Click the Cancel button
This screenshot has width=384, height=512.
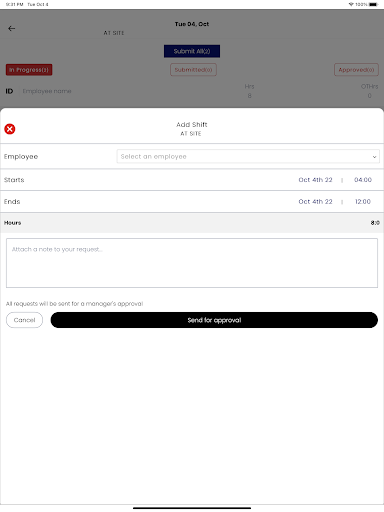24,320
